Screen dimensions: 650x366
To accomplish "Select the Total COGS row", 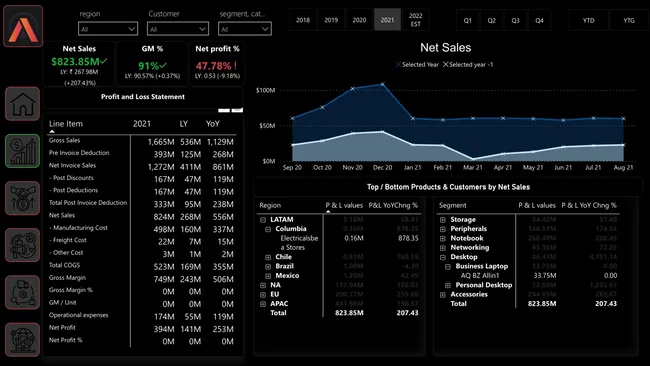I will pos(141,265).
